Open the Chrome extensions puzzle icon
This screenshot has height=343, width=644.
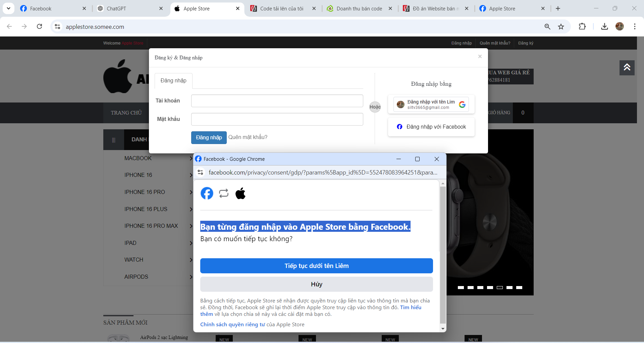click(x=582, y=26)
